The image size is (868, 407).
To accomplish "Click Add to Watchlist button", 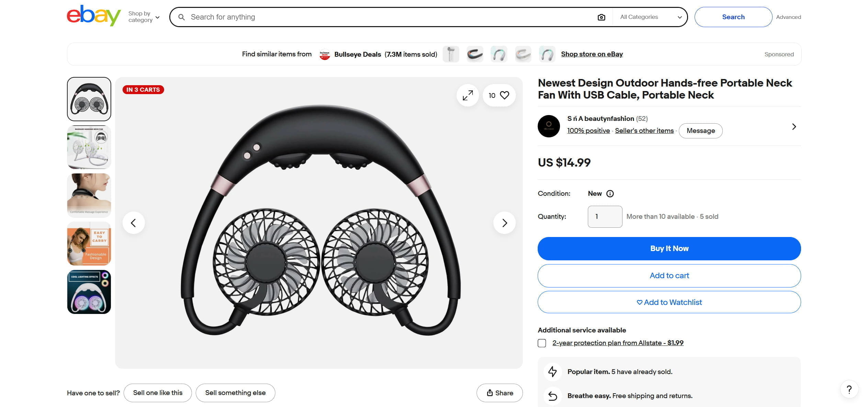I will tap(669, 302).
